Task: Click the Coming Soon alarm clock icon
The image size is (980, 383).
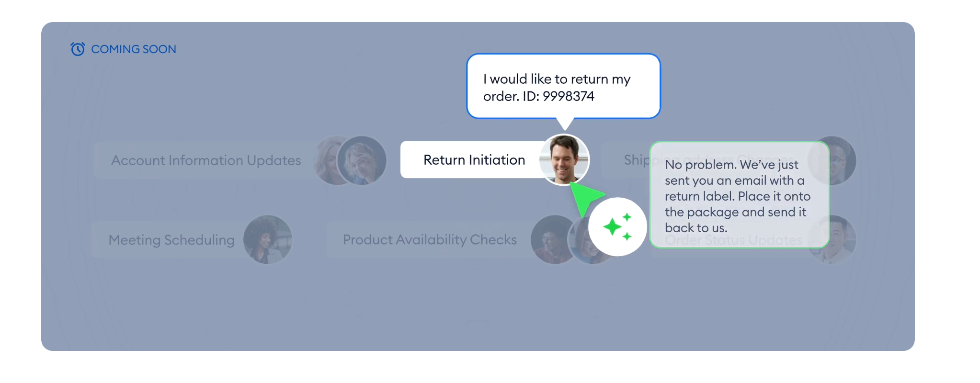Action: [78, 49]
